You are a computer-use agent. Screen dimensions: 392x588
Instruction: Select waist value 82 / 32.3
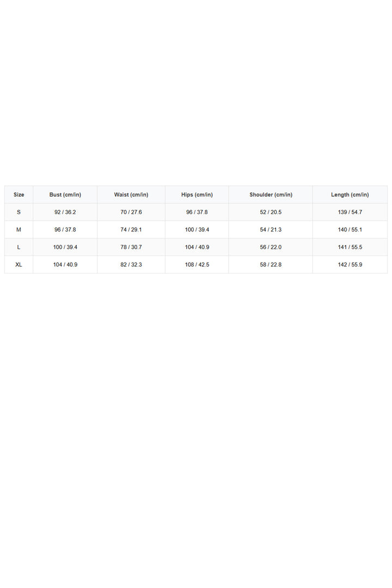coord(131,265)
